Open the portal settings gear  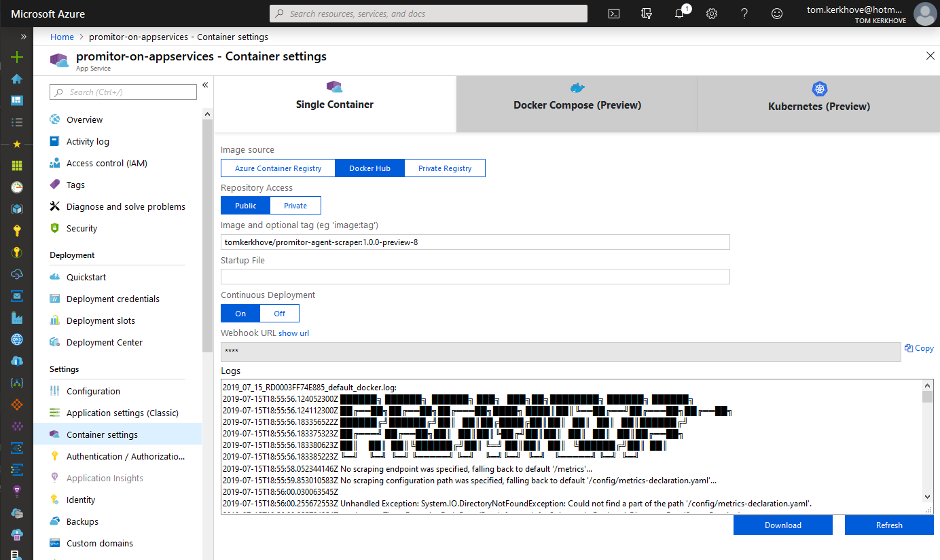[x=712, y=14]
